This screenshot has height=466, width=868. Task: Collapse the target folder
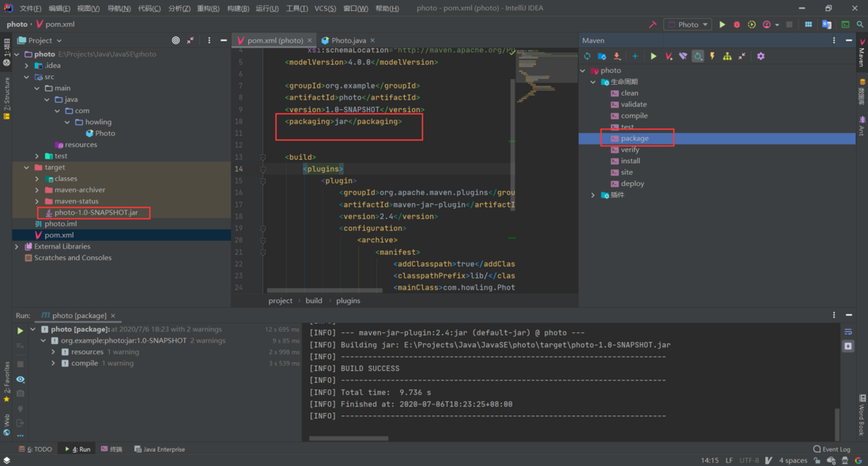pyautogui.click(x=27, y=168)
